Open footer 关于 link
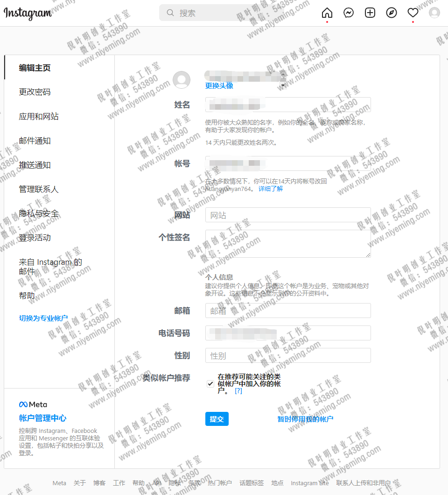This screenshot has height=495, width=448. point(79,483)
